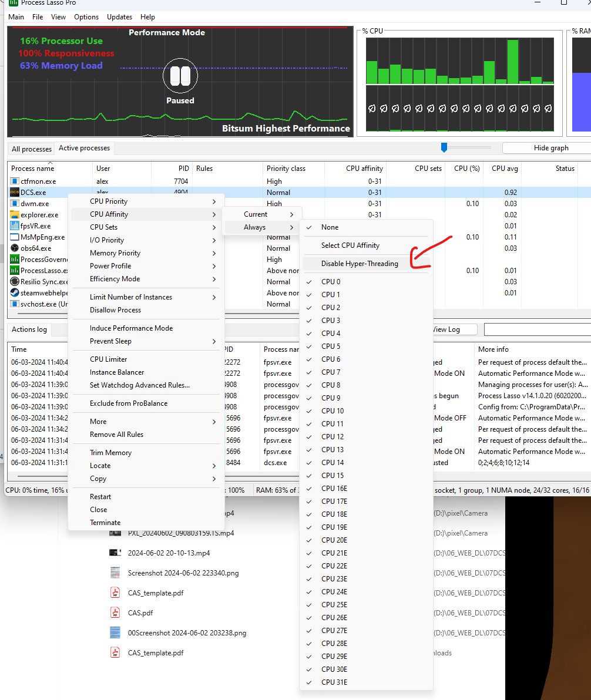
Task: Select CAS.pdf in the background window
Action: tap(140, 612)
